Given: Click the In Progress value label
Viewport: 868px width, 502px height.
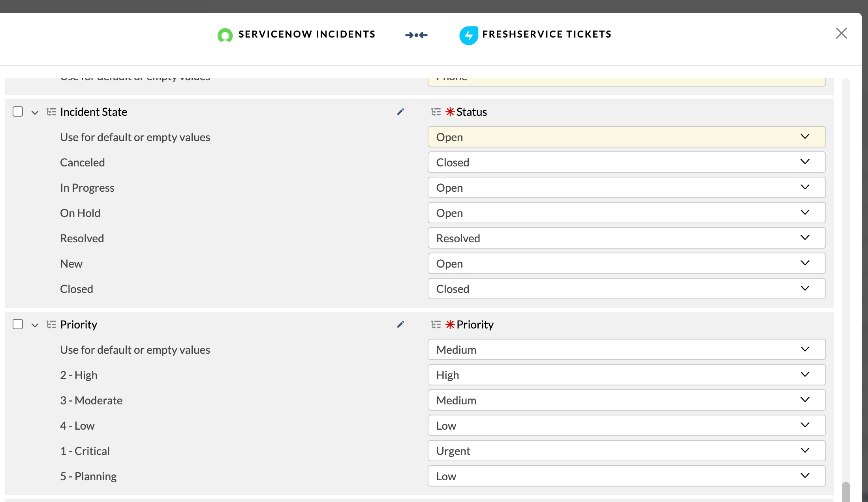Looking at the screenshot, I should [87, 188].
